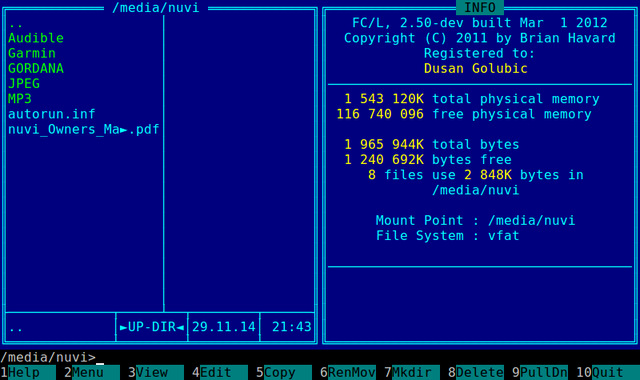This screenshot has height=380, width=640.
Task: Click '1 543 120K total physical memory'
Action: pyautogui.click(x=472, y=99)
